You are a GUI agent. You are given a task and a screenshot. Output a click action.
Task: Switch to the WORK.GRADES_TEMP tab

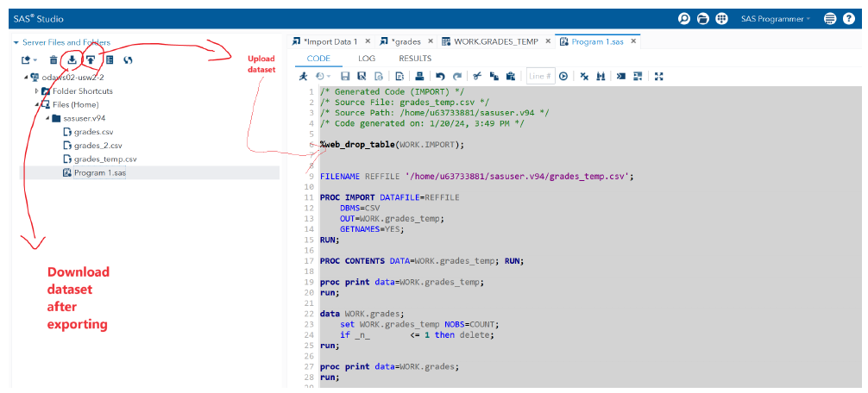[494, 41]
